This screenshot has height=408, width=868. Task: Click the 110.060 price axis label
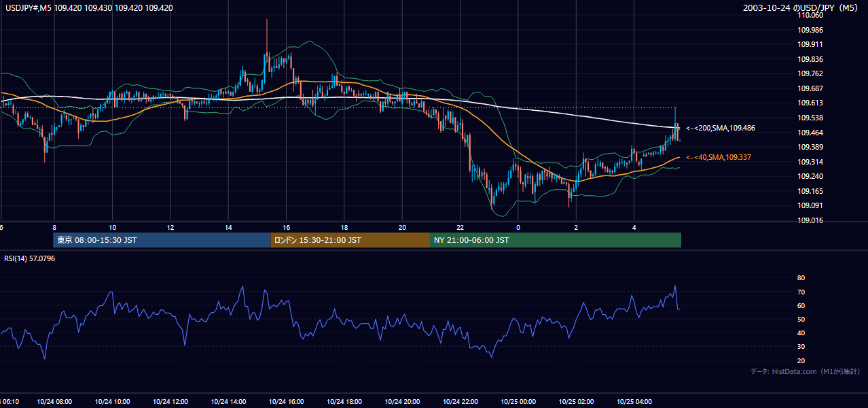[x=811, y=15]
